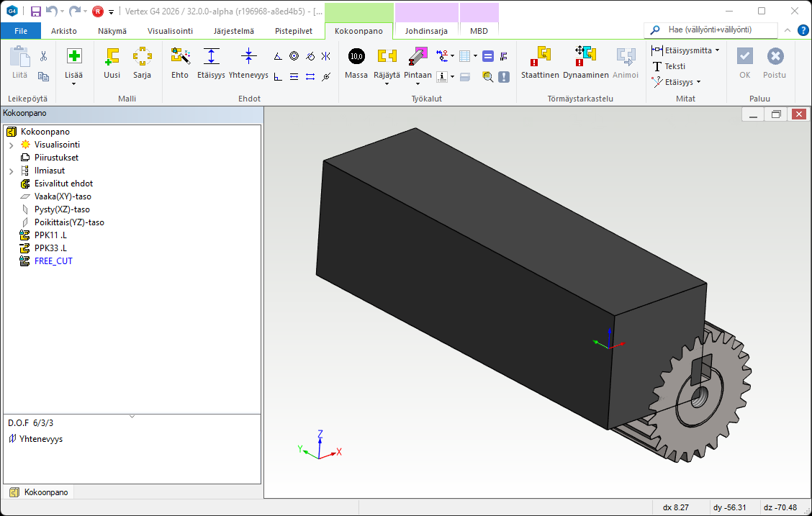The height and width of the screenshot is (516, 812).
Task: Select FREE_CUT in the assembly tree
Action: click(x=53, y=261)
